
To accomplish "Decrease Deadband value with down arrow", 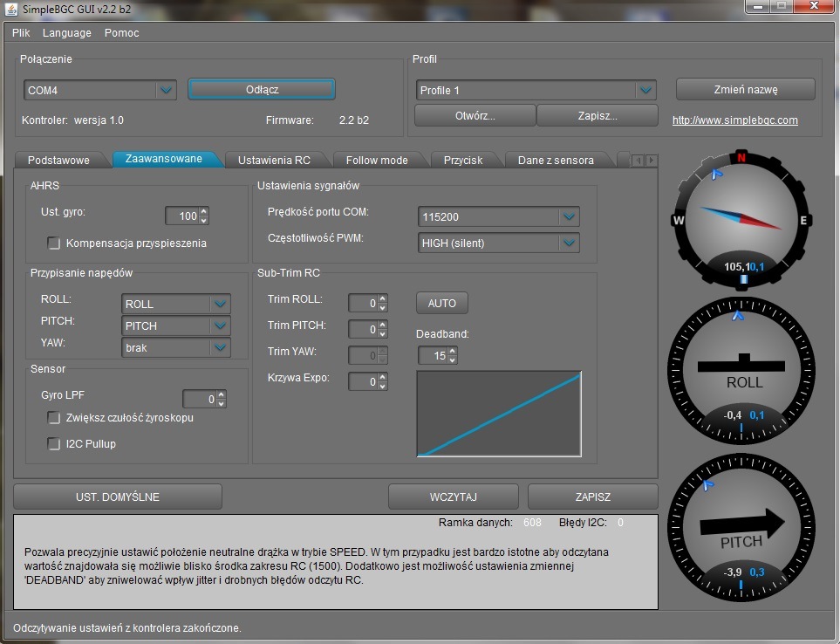I will tap(452, 360).
